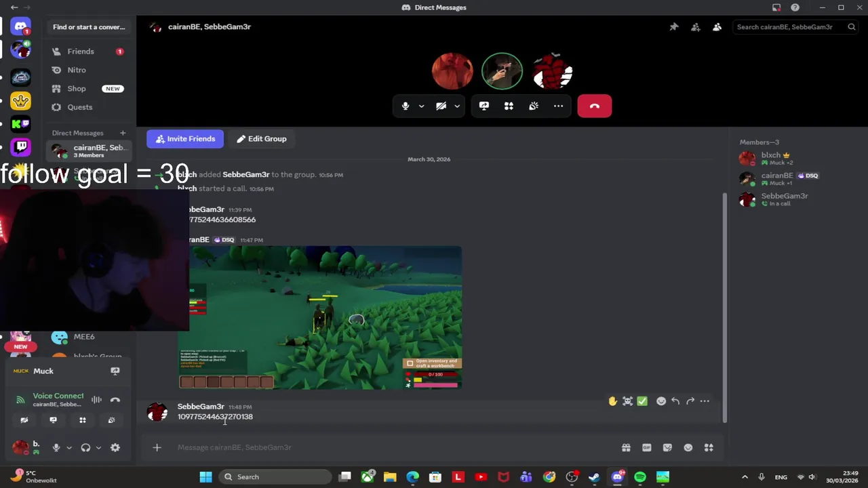Screen dimensions: 868x488
Task: Open the help icon in title bar
Action: (795, 7)
